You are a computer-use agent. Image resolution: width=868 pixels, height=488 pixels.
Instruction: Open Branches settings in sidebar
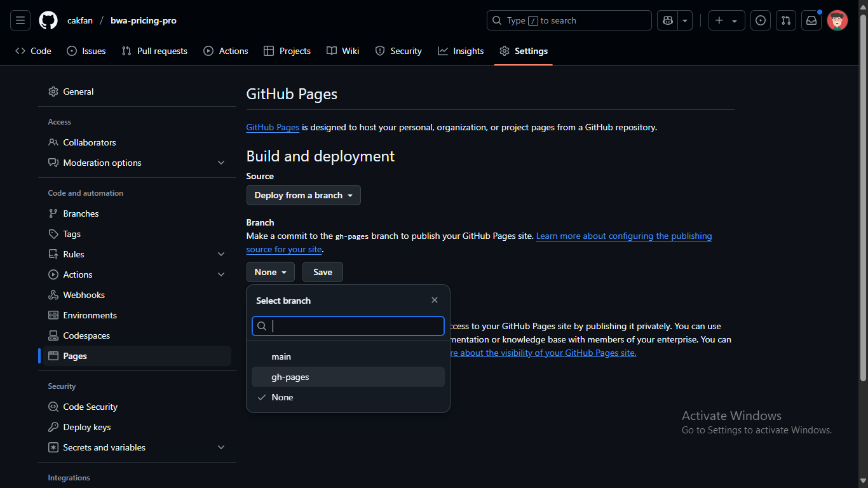coord(137,213)
